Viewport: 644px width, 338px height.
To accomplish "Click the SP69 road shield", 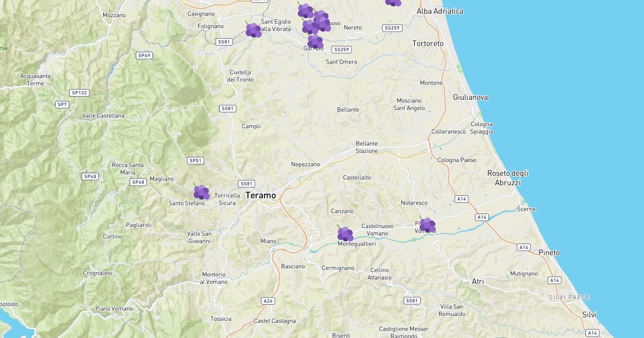I will tap(144, 55).
